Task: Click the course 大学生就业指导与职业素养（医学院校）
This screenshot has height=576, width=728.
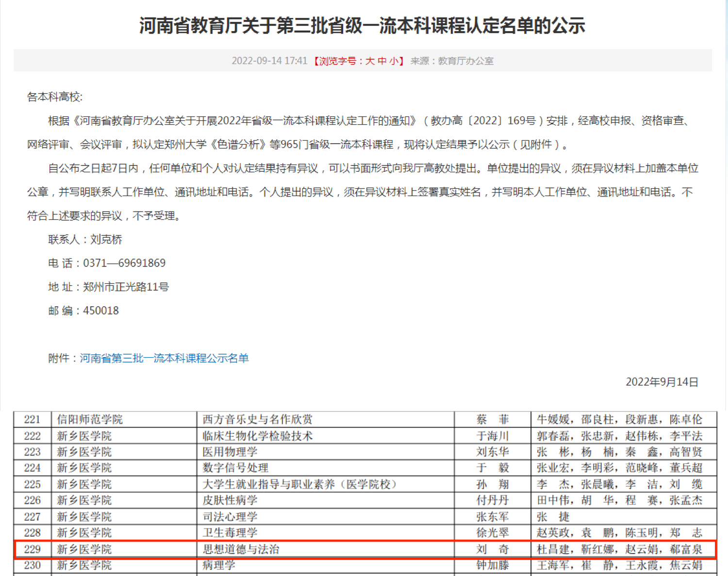Action: pos(299,484)
